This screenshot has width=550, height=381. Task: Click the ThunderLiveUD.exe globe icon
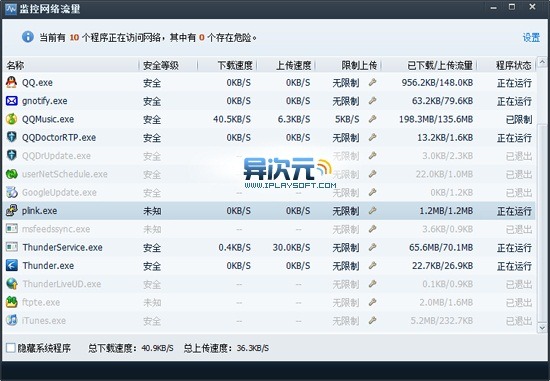point(12,283)
